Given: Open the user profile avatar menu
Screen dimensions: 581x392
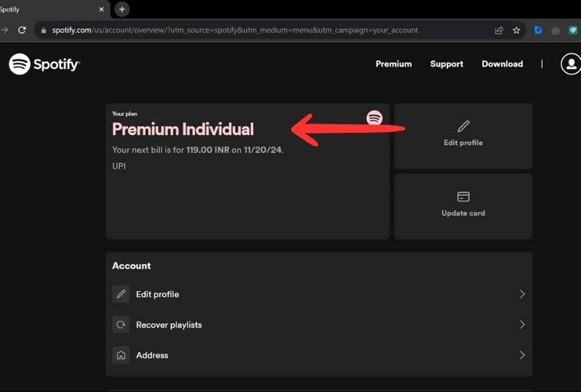Looking at the screenshot, I should pyautogui.click(x=571, y=64).
